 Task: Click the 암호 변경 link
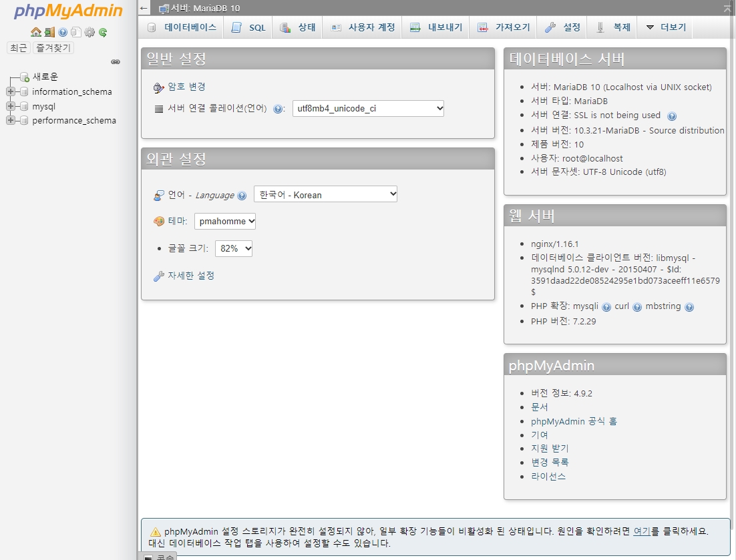[x=186, y=87]
